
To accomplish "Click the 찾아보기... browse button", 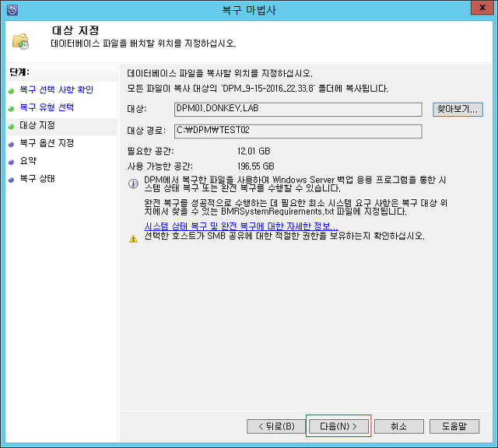I will tap(458, 109).
